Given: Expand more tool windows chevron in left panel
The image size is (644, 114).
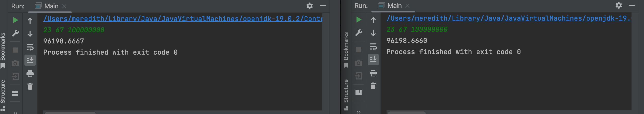Looking at the screenshot, I should pos(15,112).
